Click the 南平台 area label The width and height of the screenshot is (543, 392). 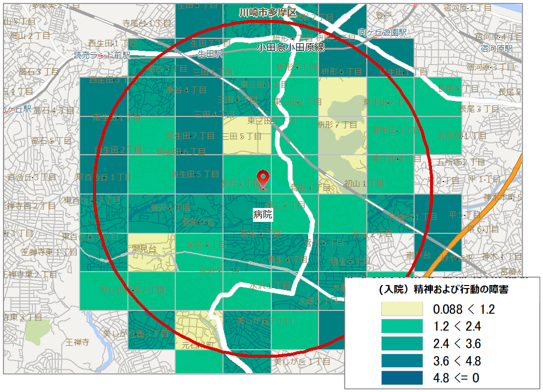(x=419, y=255)
